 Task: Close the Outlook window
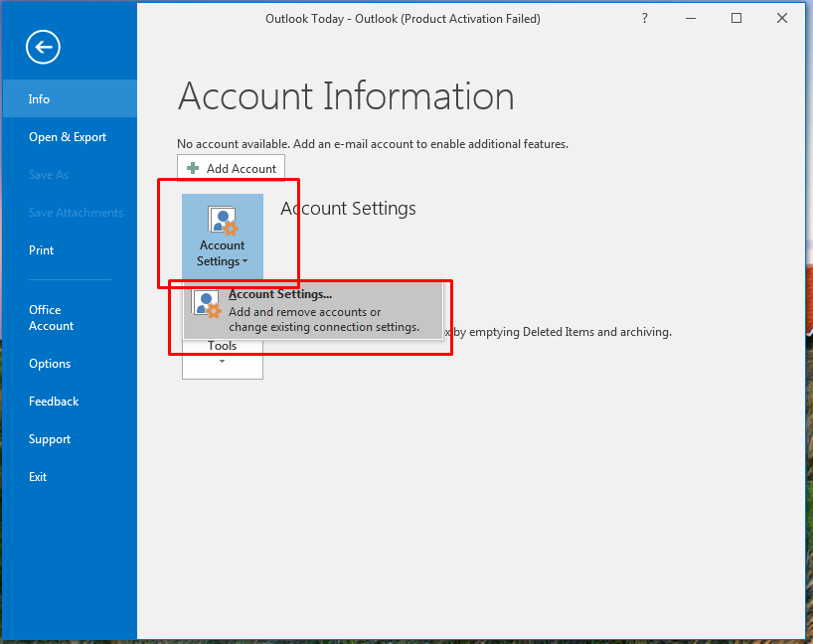[782, 19]
